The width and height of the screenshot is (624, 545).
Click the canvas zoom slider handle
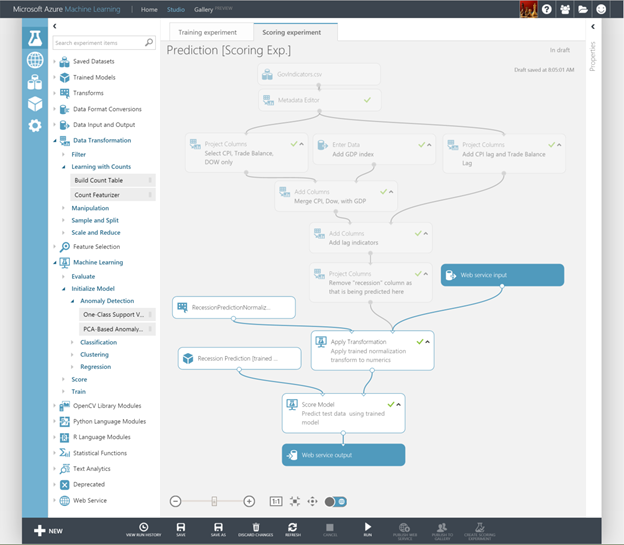coord(214,501)
